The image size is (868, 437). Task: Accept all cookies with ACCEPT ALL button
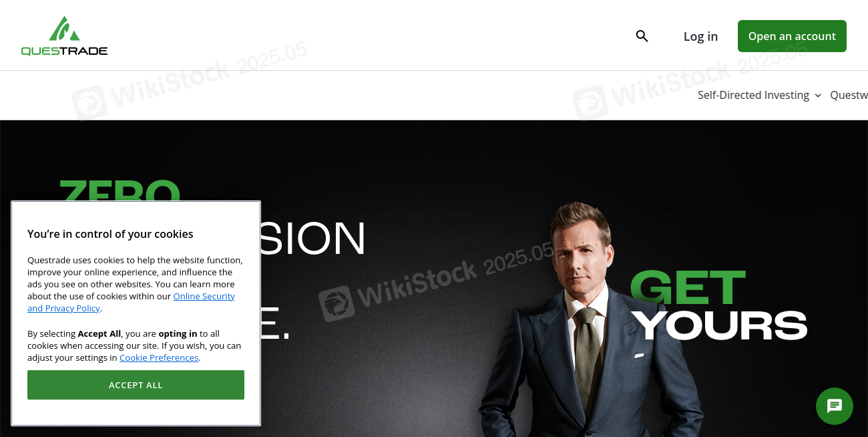[x=136, y=385]
